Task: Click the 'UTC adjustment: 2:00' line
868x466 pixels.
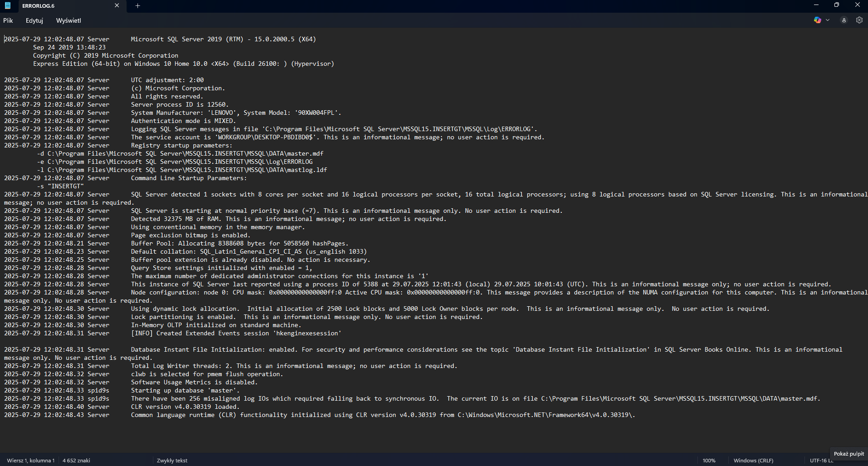Action: point(104,80)
